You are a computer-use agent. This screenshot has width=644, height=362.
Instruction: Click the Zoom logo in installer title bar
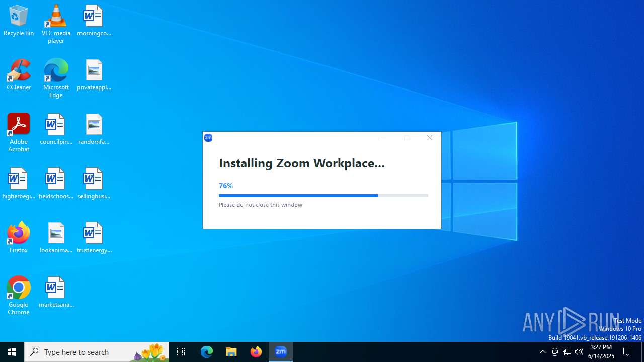pyautogui.click(x=208, y=138)
